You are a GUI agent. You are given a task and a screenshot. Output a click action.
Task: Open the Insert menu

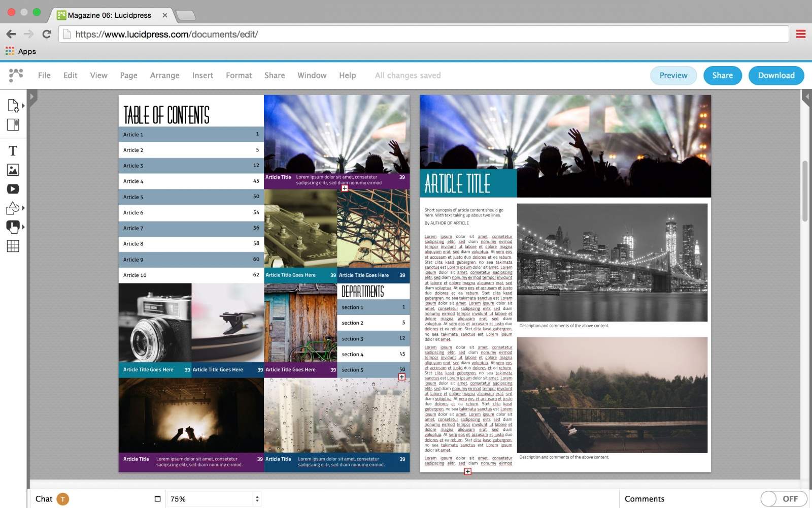pyautogui.click(x=202, y=75)
